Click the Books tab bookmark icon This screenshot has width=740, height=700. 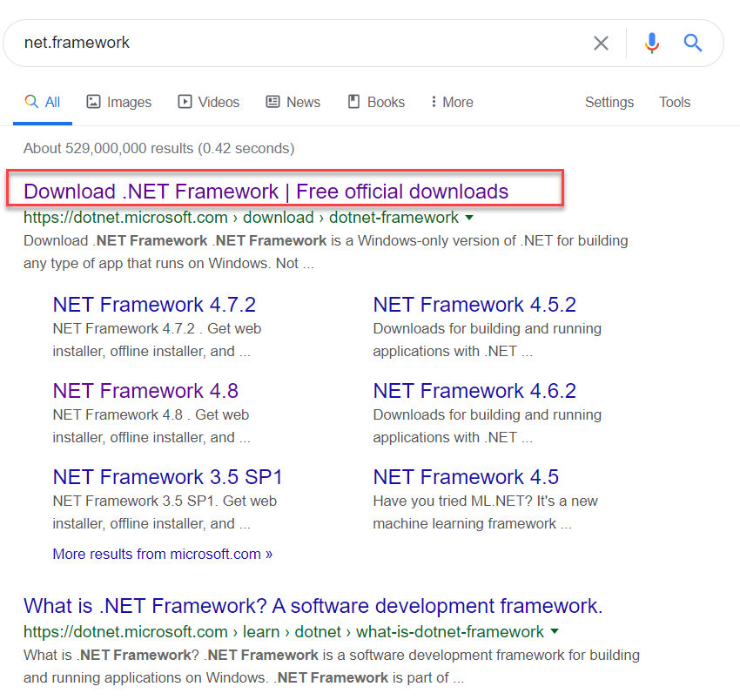tap(353, 102)
